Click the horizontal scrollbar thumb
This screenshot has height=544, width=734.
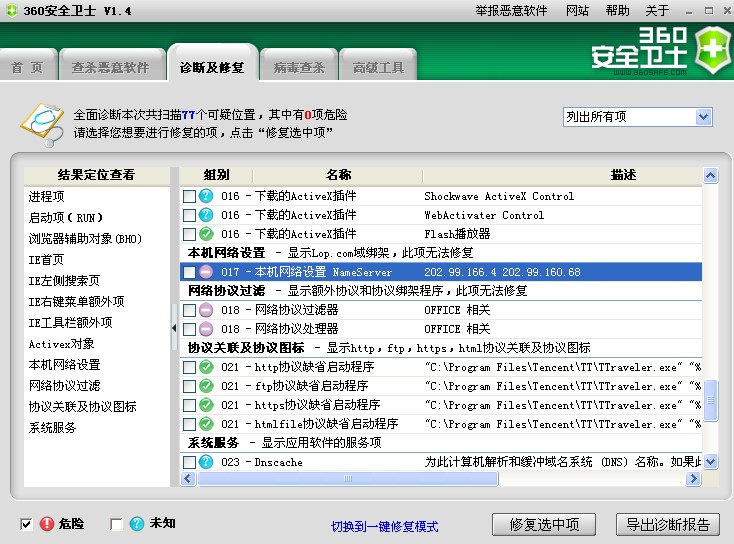point(348,478)
